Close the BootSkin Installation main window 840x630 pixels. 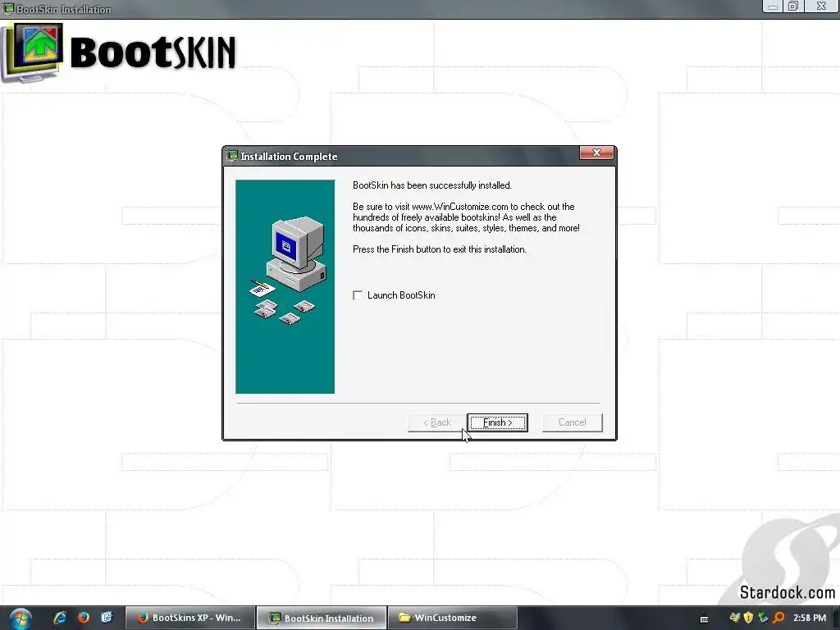[x=820, y=7]
